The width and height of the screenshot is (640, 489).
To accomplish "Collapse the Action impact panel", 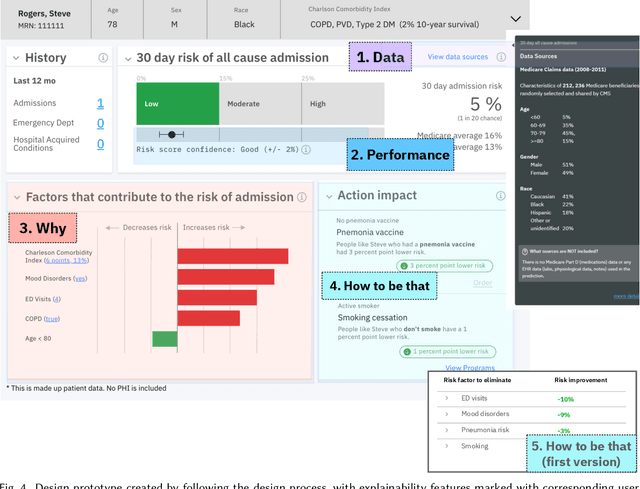I will coord(327,197).
